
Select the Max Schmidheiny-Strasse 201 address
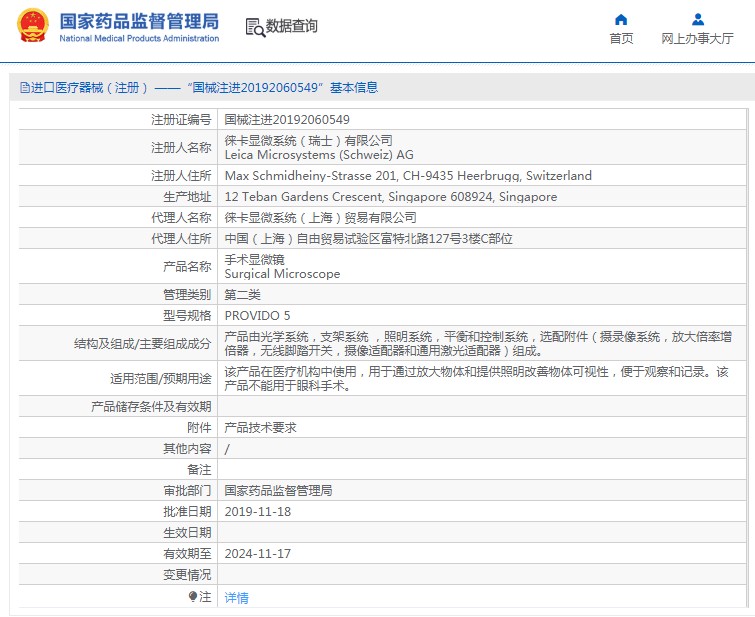(408, 176)
